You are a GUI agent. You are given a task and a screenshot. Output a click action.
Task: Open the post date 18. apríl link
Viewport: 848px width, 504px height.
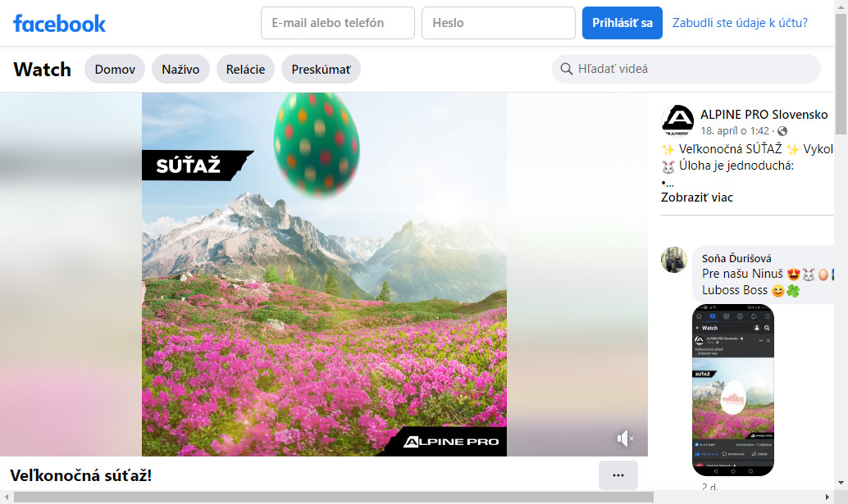(x=735, y=131)
